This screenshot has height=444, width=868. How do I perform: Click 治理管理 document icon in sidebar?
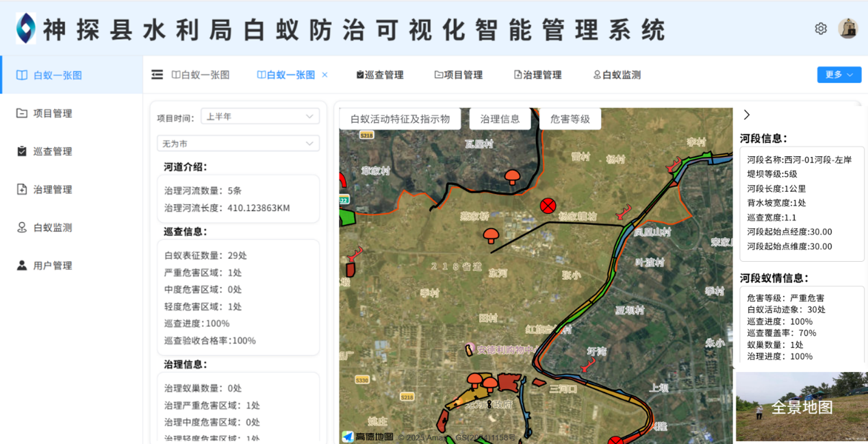[22, 190]
